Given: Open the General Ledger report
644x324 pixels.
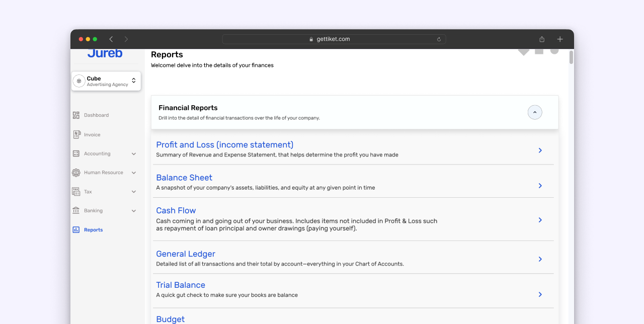Looking at the screenshot, I should tap(186, 254).
